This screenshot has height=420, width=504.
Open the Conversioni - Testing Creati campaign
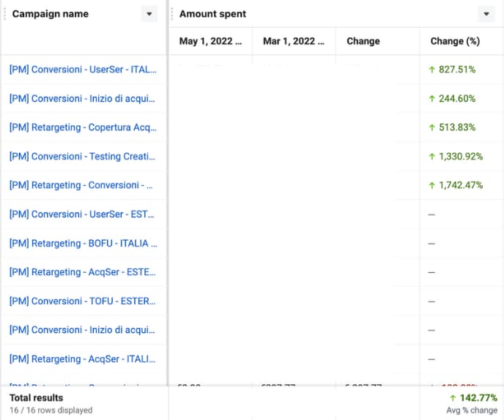(x=83, y=157)
